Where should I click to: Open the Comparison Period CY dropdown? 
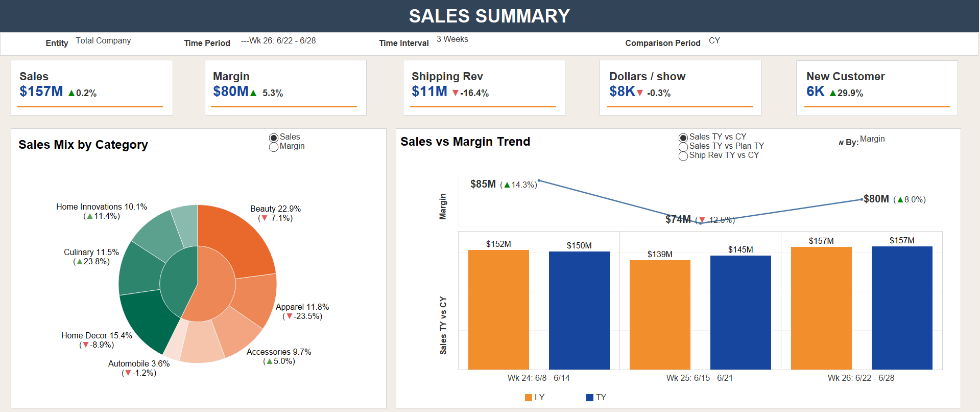point(714,41)
